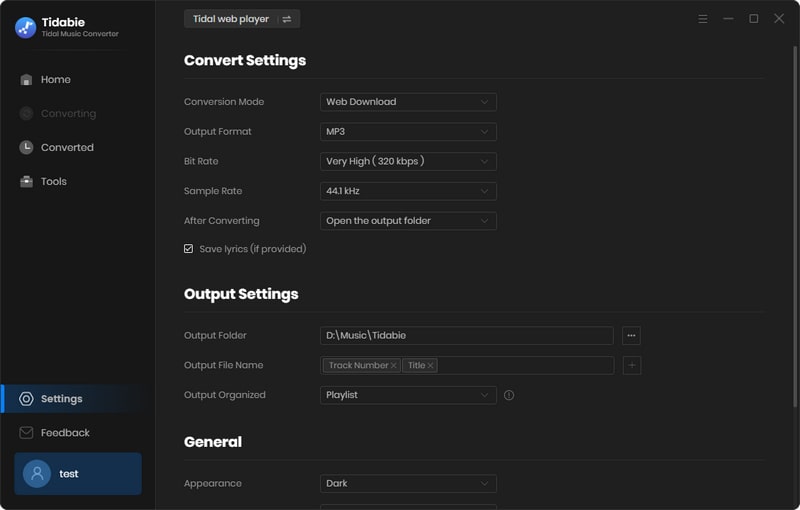The image size is (800, 510).
Task: Click the Tools briefcase icon
Action: click(x=26, y=182)
